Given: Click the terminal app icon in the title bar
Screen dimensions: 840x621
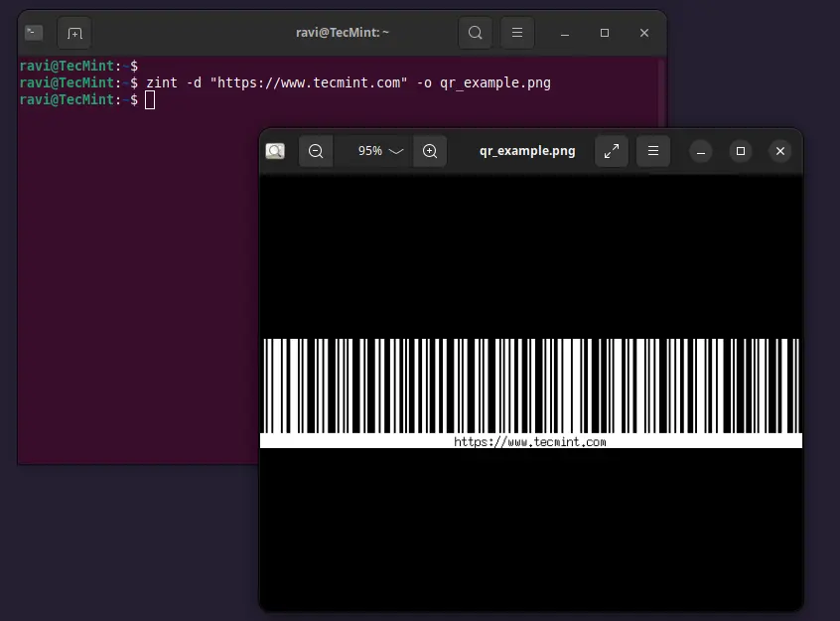Looking at the screenshot, I should tap(34, 33).
